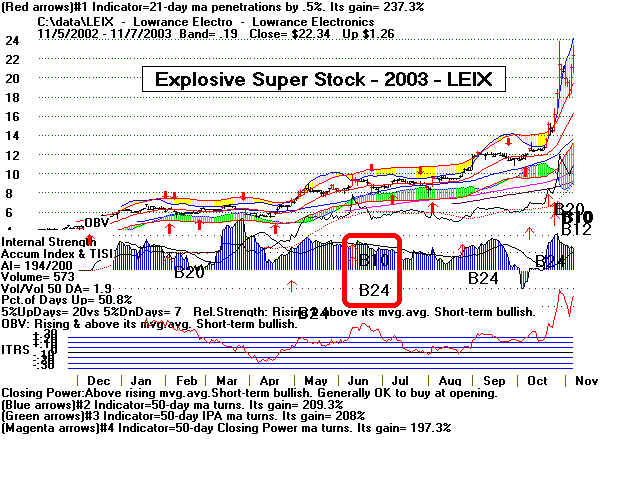Select the B20 buy signal near February
Screen dimensions: 640x480
coord(189,271)
